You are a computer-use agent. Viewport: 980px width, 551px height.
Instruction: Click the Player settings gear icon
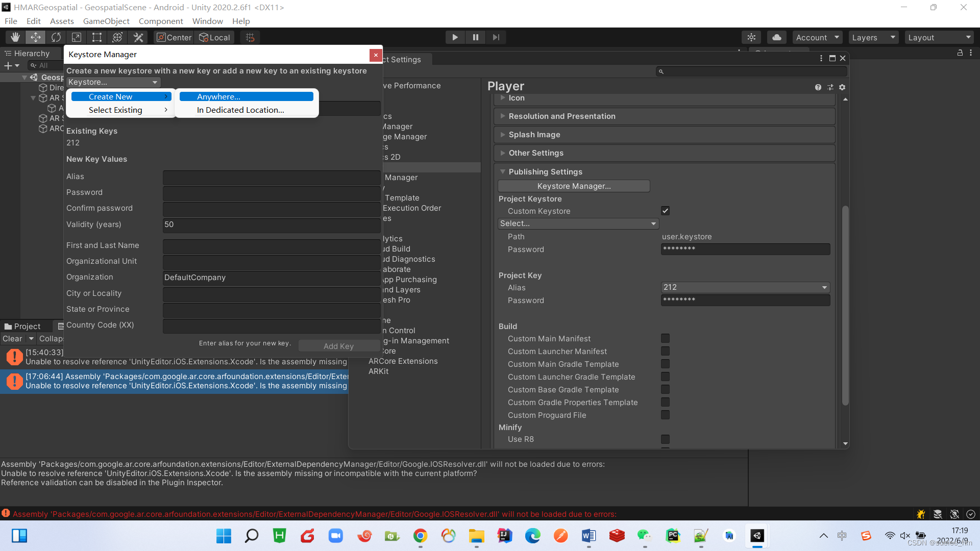[842, 87]
